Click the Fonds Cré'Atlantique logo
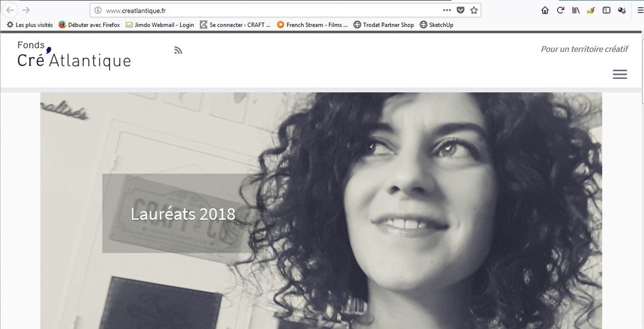Image resolution: width=644 pixels, height=329 pixels. pyautogui.click(x=74, y=55)
